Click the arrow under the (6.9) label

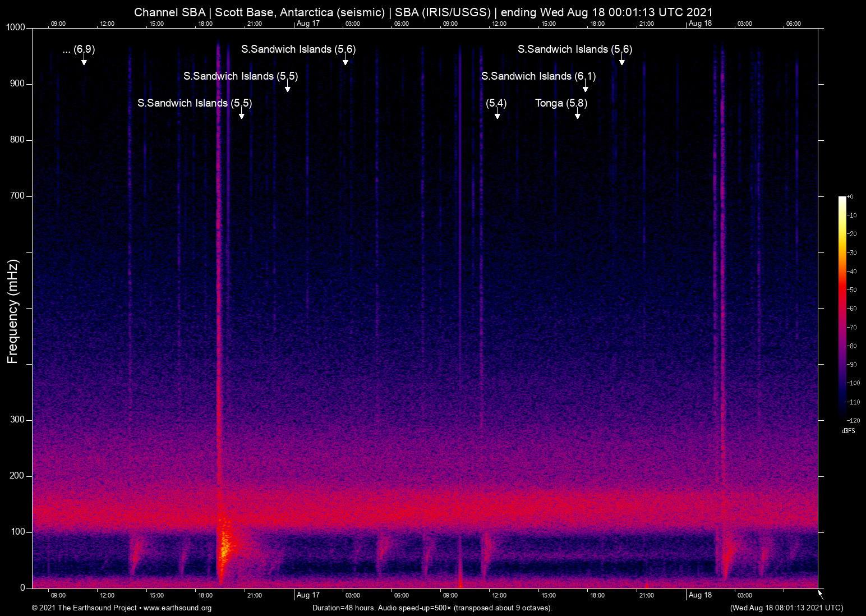[84, 61]
